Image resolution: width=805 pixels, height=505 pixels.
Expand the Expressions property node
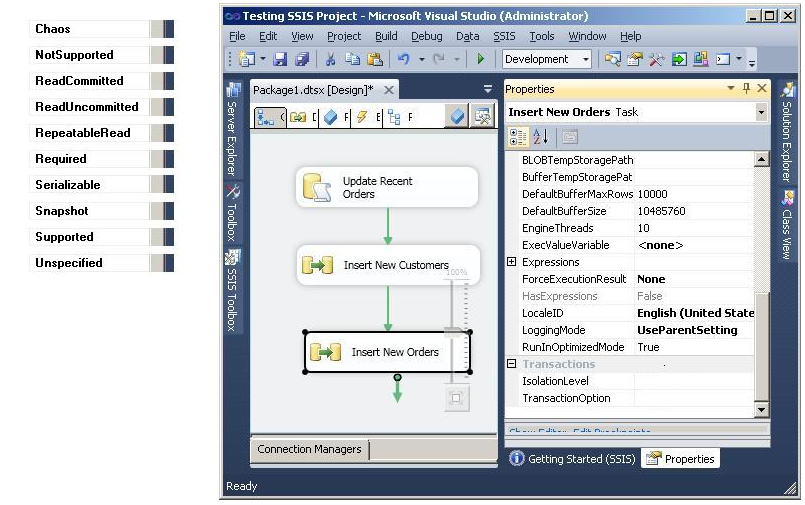tap(511, 262)
